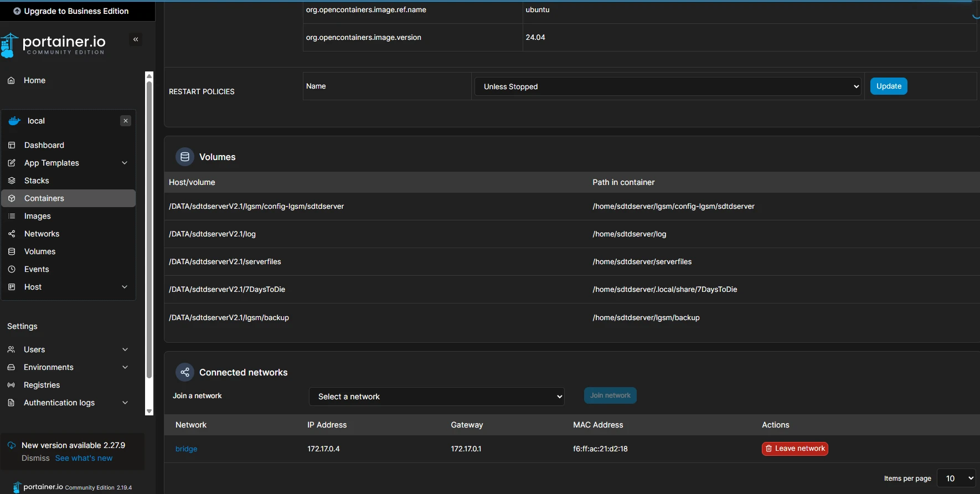The image size is (980, 494).
Task: Open the Registries menu item
Action: coord(42,385)
